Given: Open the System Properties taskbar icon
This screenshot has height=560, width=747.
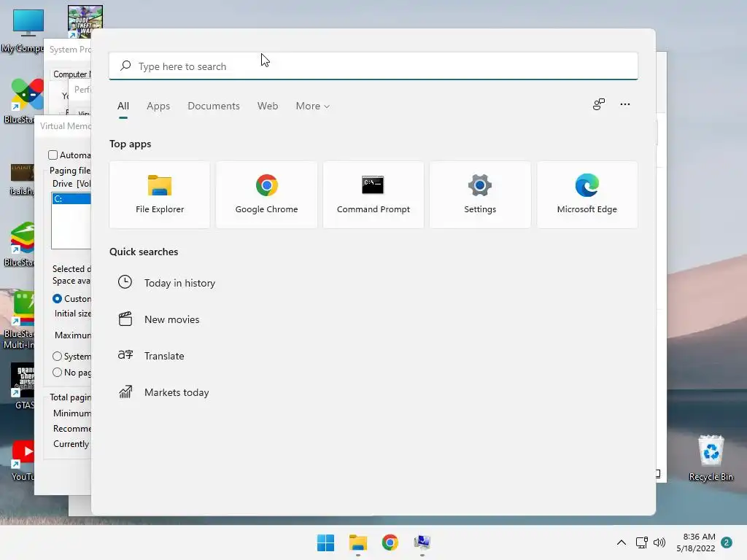Looking at the screenshot, I should coord(422,542).
